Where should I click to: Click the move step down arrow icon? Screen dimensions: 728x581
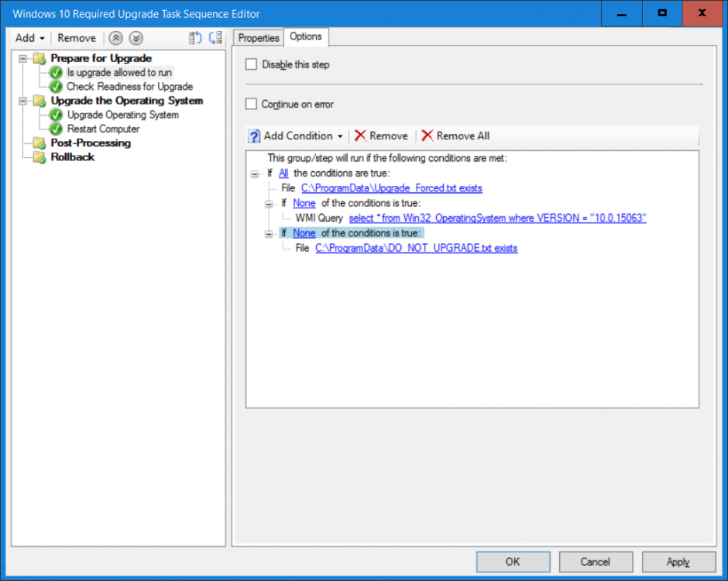pos(136,38)
